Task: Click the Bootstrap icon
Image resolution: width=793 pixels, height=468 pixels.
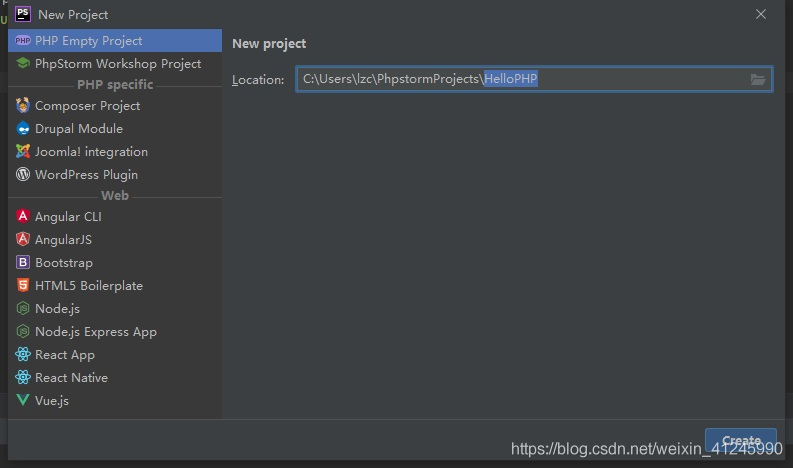Action: click(x=23, y=263)
